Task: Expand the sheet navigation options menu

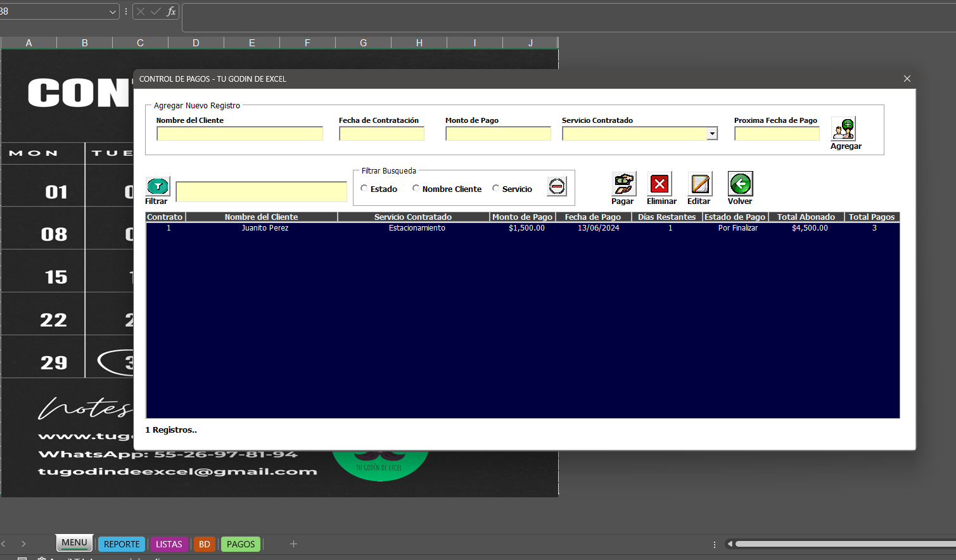Action: [715, 544]
